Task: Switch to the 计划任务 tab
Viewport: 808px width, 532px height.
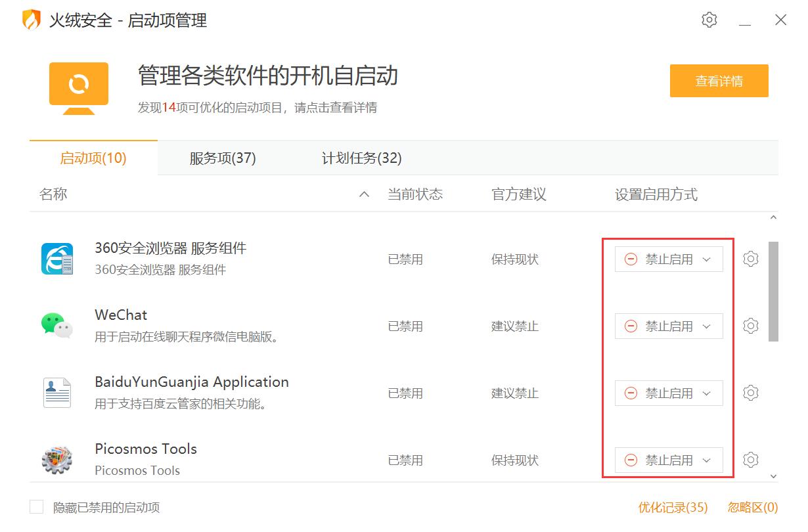Action: click(361, 158)
